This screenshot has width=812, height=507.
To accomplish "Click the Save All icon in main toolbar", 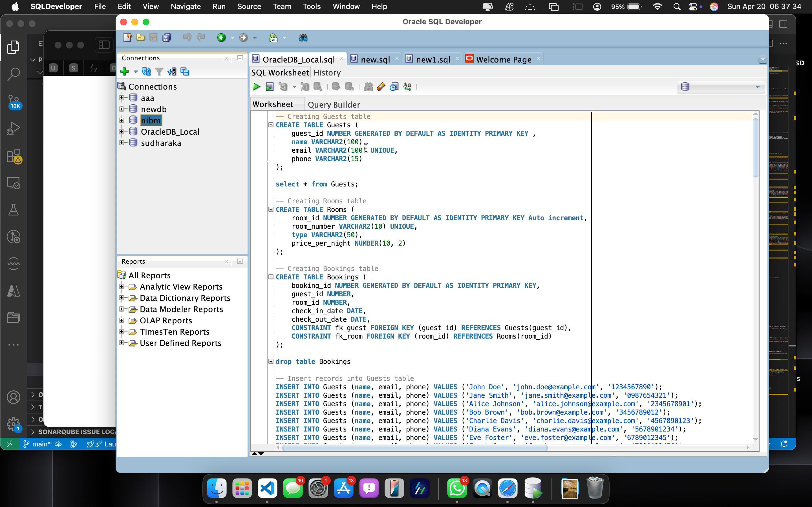I will click(167, 37).
